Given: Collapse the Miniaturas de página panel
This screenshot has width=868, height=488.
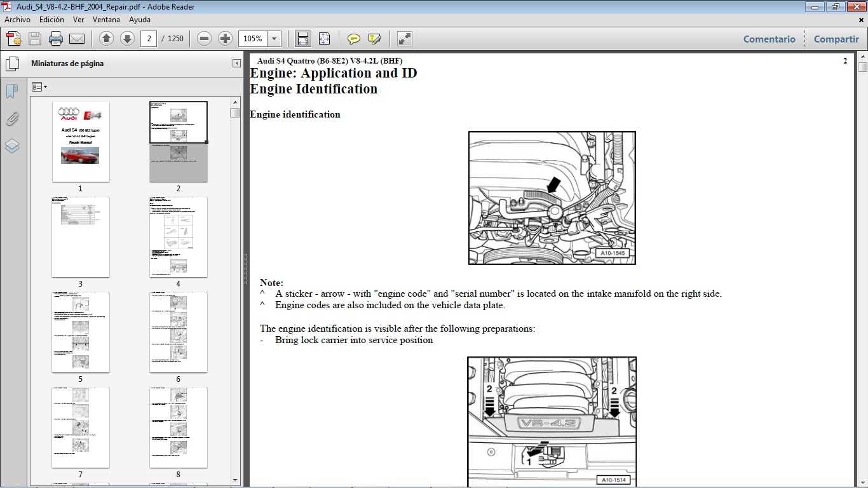Looking at the screenshot, I should pos(236,64).
